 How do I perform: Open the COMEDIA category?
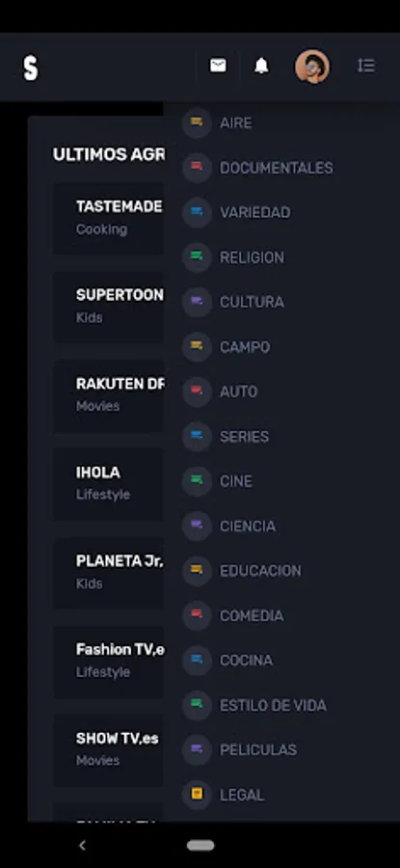point(252,615)
